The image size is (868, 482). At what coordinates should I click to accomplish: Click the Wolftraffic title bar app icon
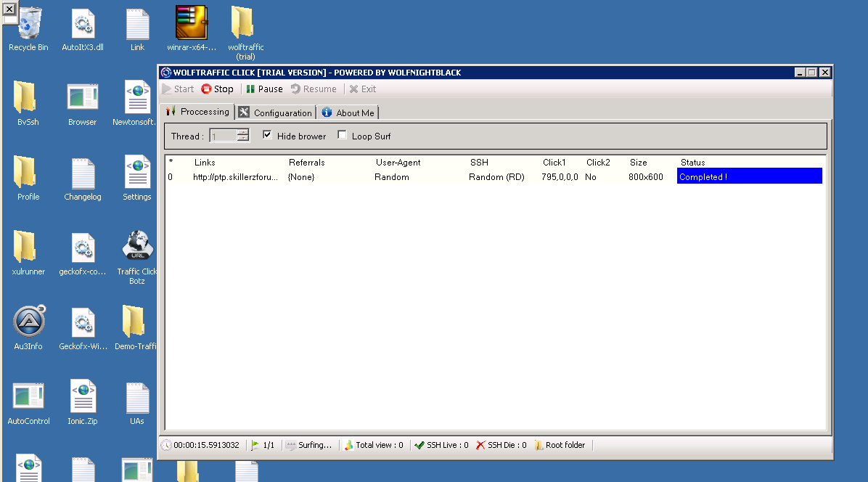pos(165,73)
